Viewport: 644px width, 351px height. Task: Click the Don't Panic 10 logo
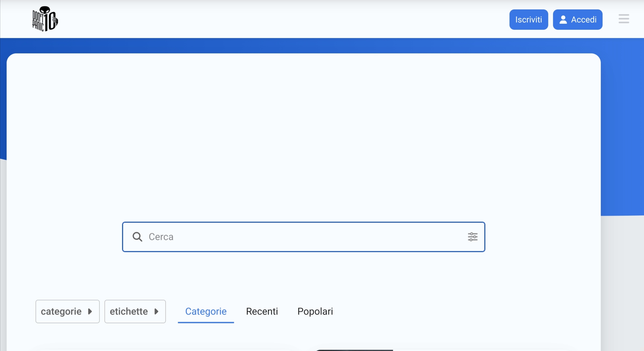pyautogui.click(x=45, y=19)
